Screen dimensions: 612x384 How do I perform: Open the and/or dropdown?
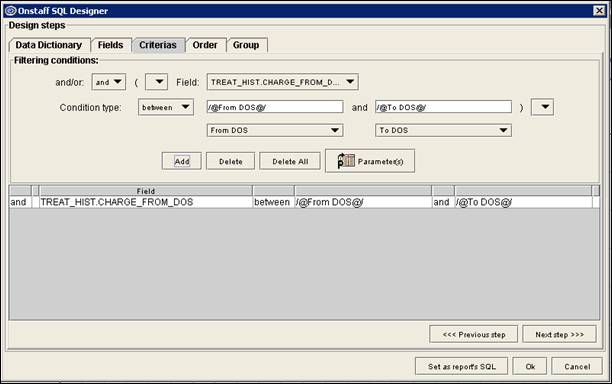109,82
